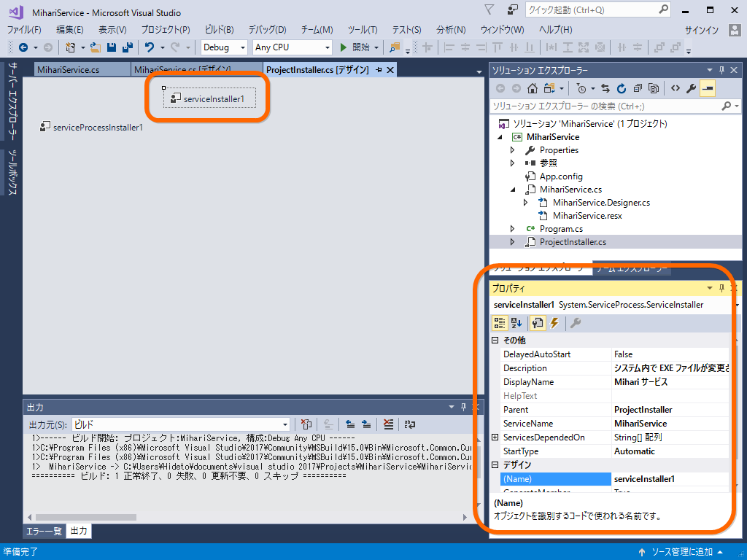Expand the Properties node in Solution Explorer
The height and width of the screenshot is (560, 747).
coord(513,150)
